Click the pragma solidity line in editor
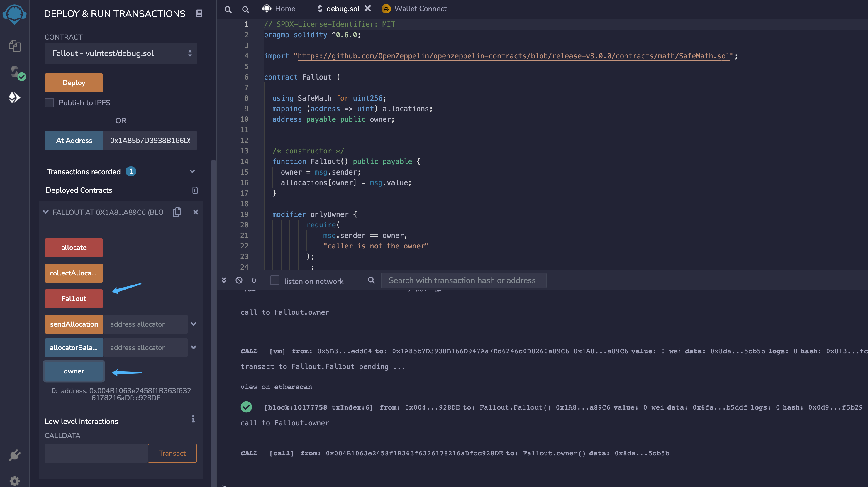868x487 pixels. (312, 35)
